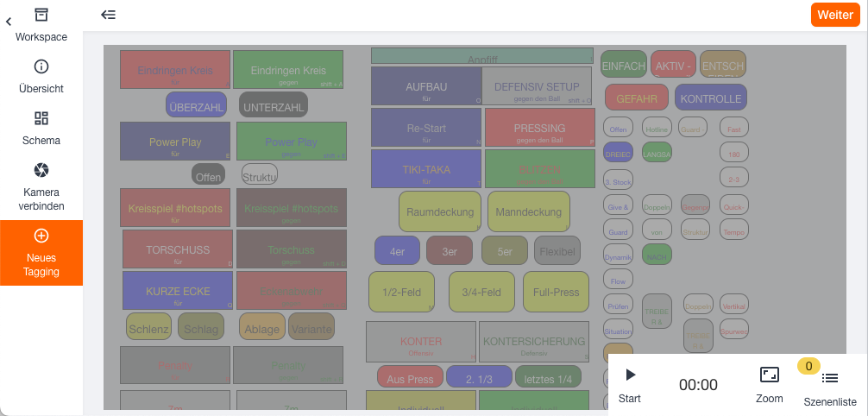868x416 pixels.
Task: Select the Neues Tagging plus icon
Action: [x=41, y=236]
